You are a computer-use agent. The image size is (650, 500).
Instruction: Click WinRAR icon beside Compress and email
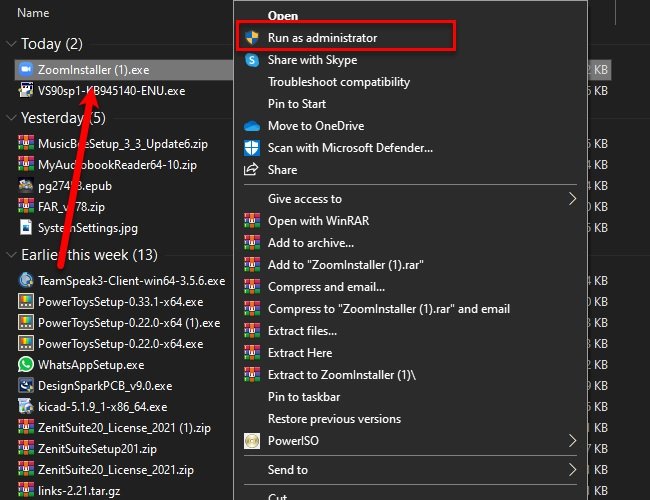(x=252, y=287)
